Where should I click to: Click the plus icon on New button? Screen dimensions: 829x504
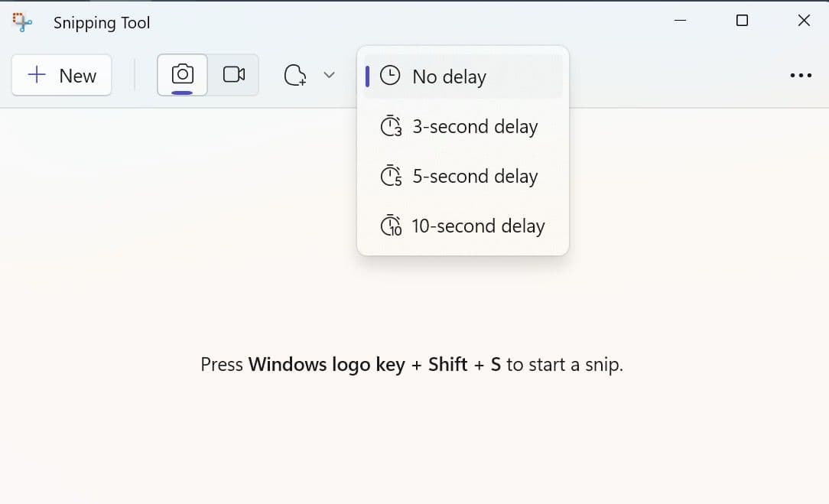[x=37, y=75]
